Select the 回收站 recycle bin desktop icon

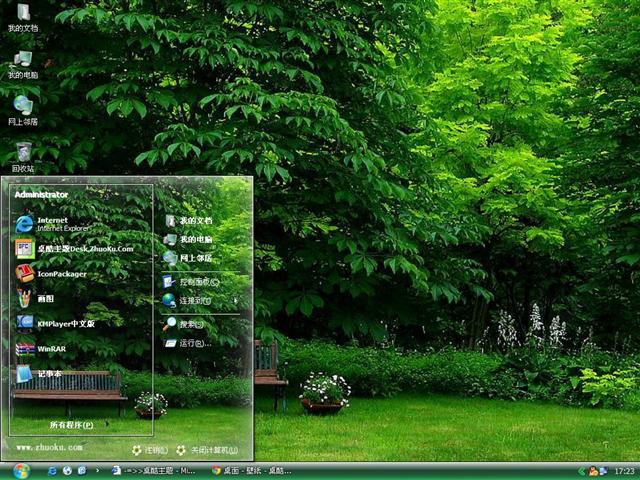pyautogui.click(x=23, y=157)
